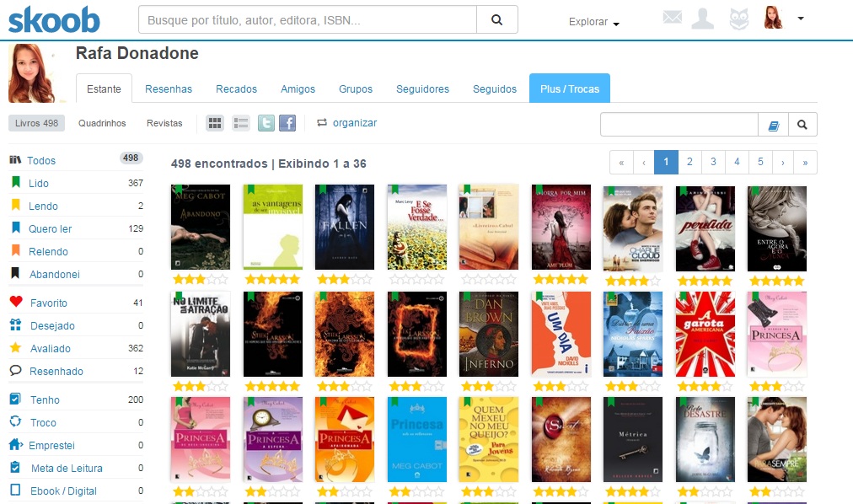Click the organizar link
This screenshot has width=853, height=504.
click(x=354, y=123)
